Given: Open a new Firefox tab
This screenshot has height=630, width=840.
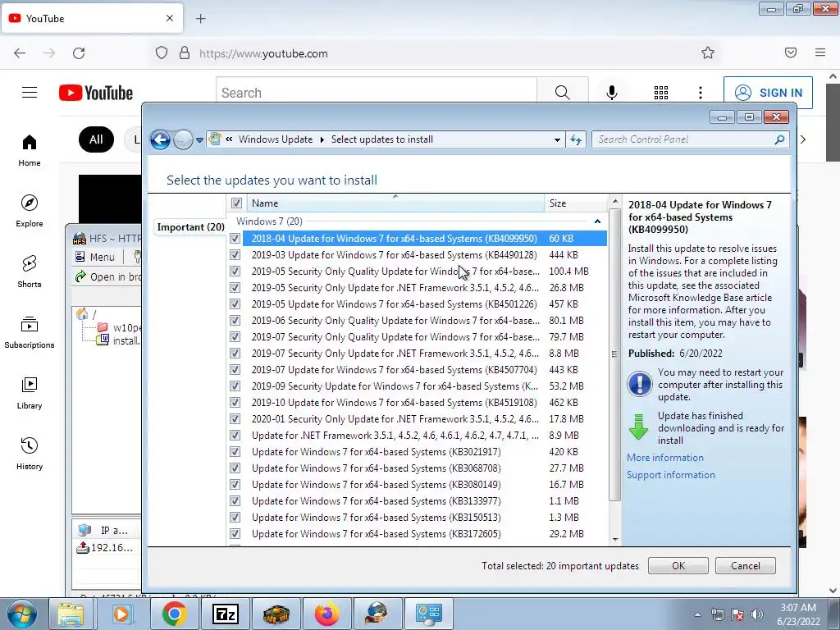Looking at the screenshot, I should (200, 19).
